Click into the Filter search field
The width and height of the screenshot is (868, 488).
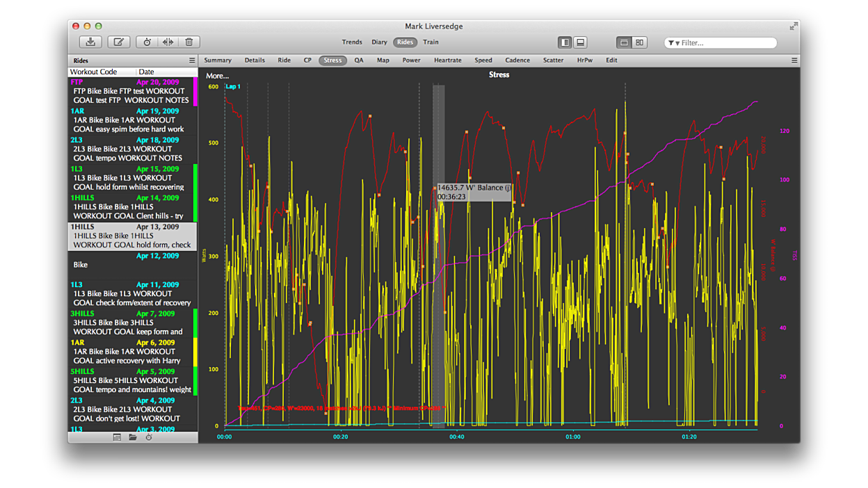(x=725, y=43)
